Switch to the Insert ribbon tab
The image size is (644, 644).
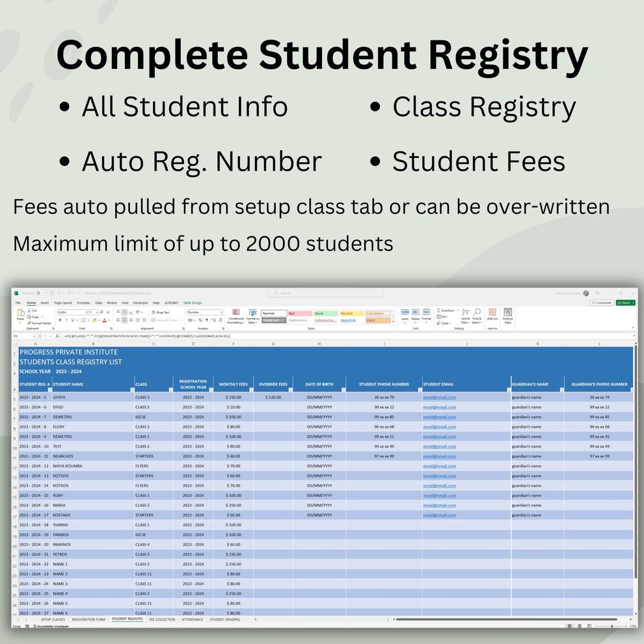point(44,302)
